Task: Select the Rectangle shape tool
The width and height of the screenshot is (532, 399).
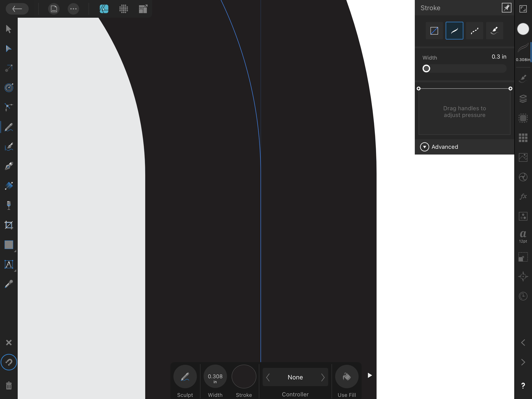Action: [x=9, y=245]
